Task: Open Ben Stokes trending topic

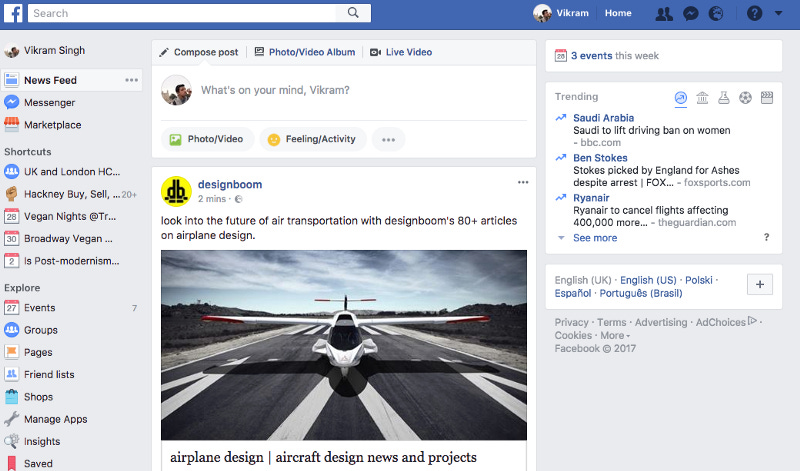Action: [600, 158]
